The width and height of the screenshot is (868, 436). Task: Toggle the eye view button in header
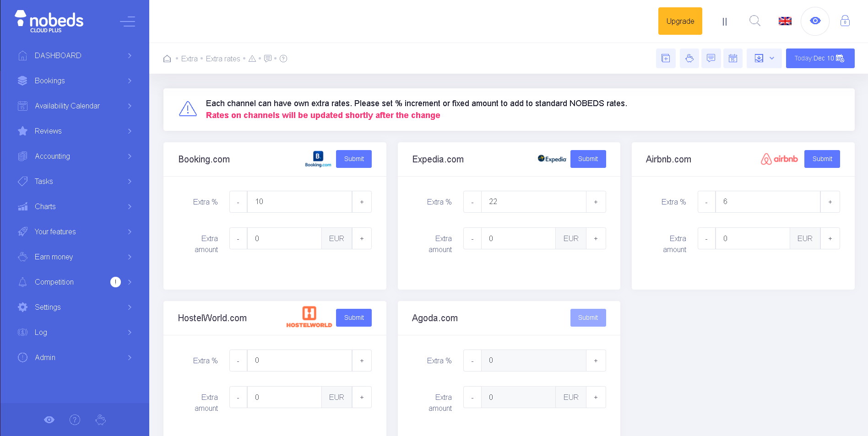point(815,21)
